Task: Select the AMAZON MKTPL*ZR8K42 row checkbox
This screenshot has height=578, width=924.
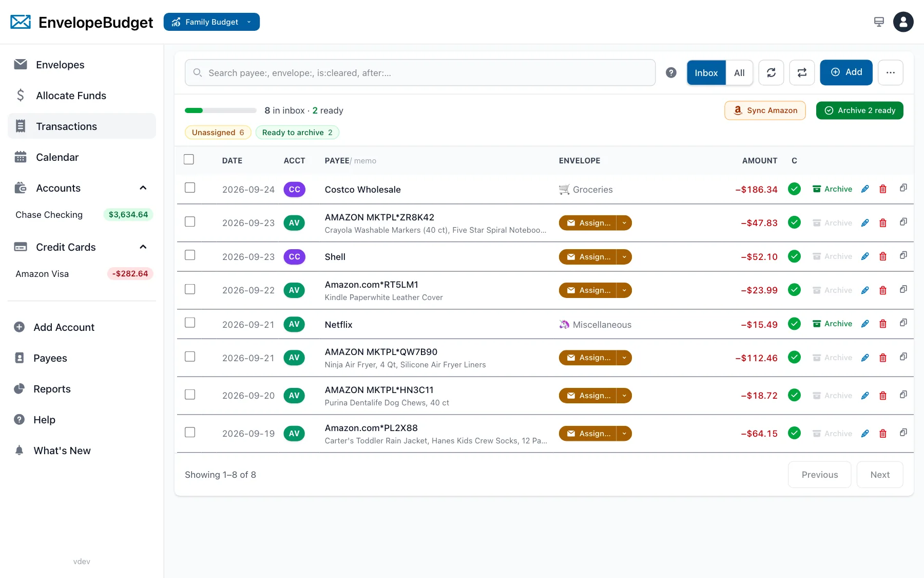Action: point(190,221)
